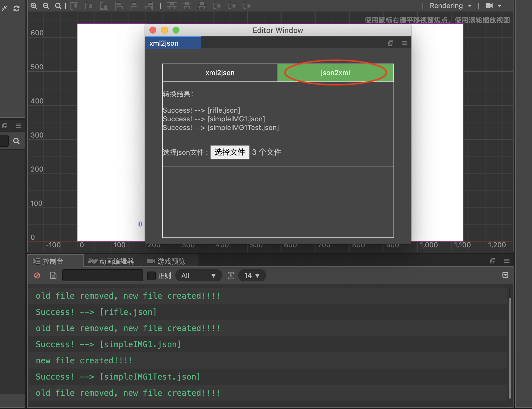This screenshot has height=409, width=532.
Task: Enable the 正则 regex checkbox
Action: (x=151, y=276)
